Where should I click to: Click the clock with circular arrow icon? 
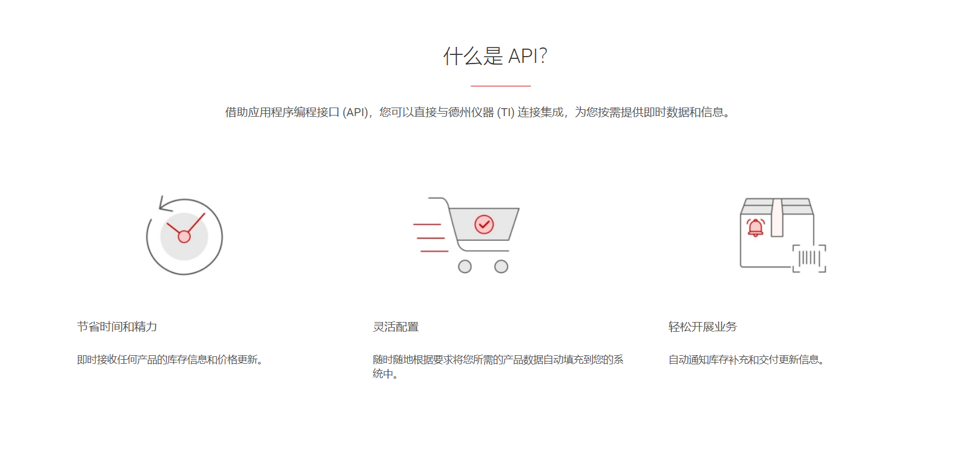[184, 236]
